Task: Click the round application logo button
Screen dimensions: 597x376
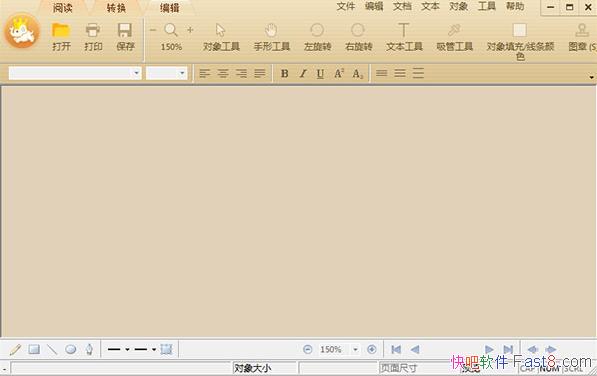Action: [22, 32]
